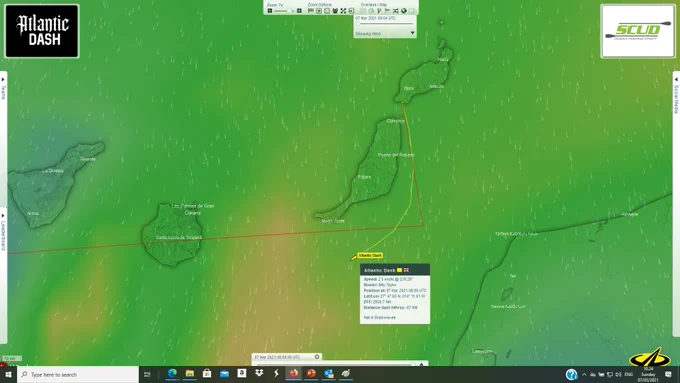
Task: Click the Atlantic Dash popup title
Action: coord(379,270)
